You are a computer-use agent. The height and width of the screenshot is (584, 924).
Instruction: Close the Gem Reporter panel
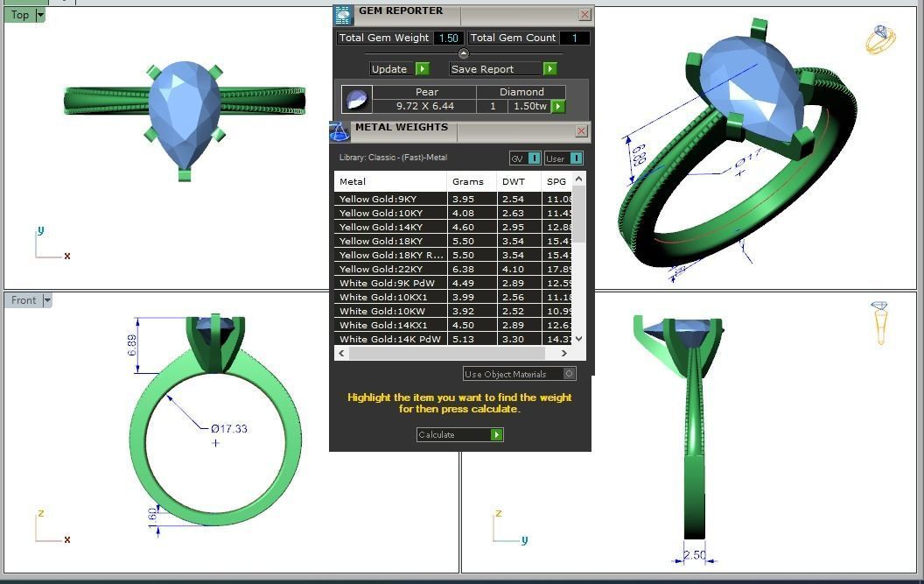[x=584, y=15]
